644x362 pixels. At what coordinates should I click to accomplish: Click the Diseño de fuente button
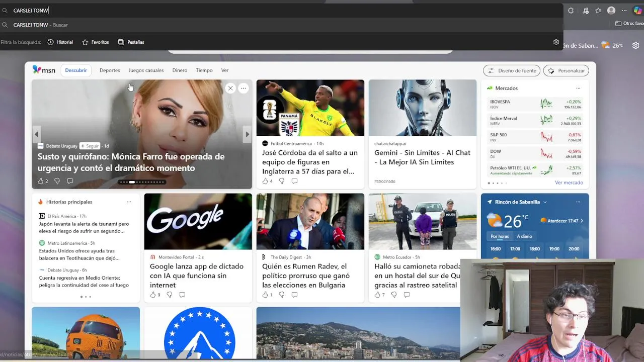pos(512,70)
